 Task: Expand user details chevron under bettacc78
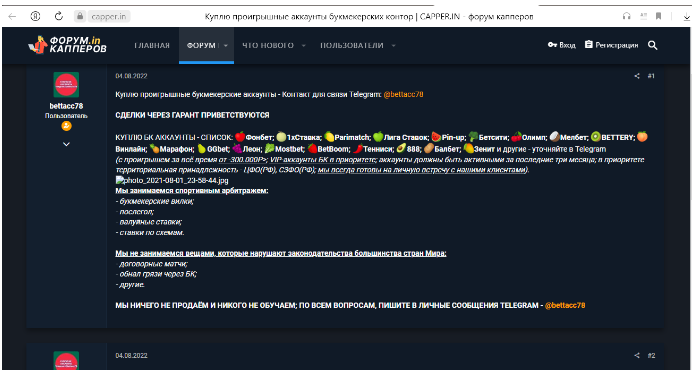tap(66, 144)
